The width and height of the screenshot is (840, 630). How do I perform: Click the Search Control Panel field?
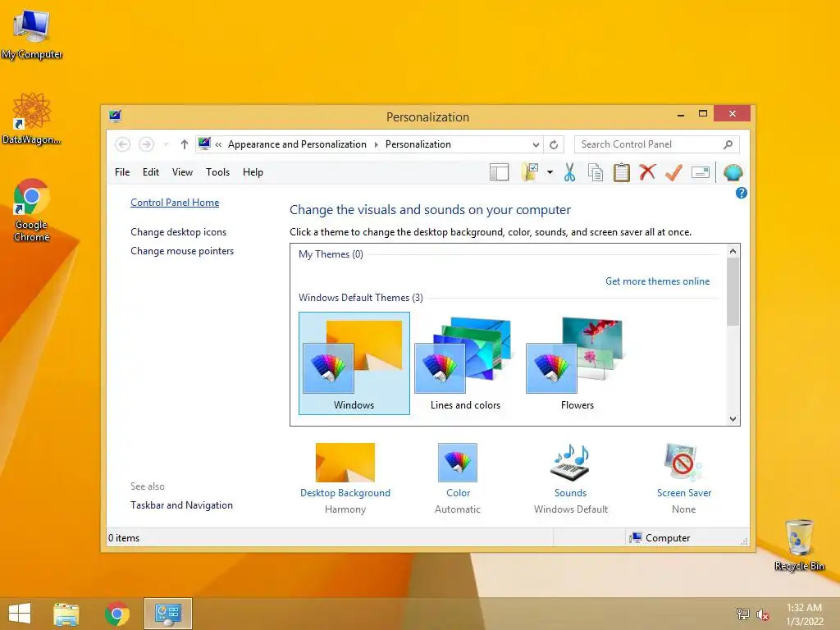point(657,144)
